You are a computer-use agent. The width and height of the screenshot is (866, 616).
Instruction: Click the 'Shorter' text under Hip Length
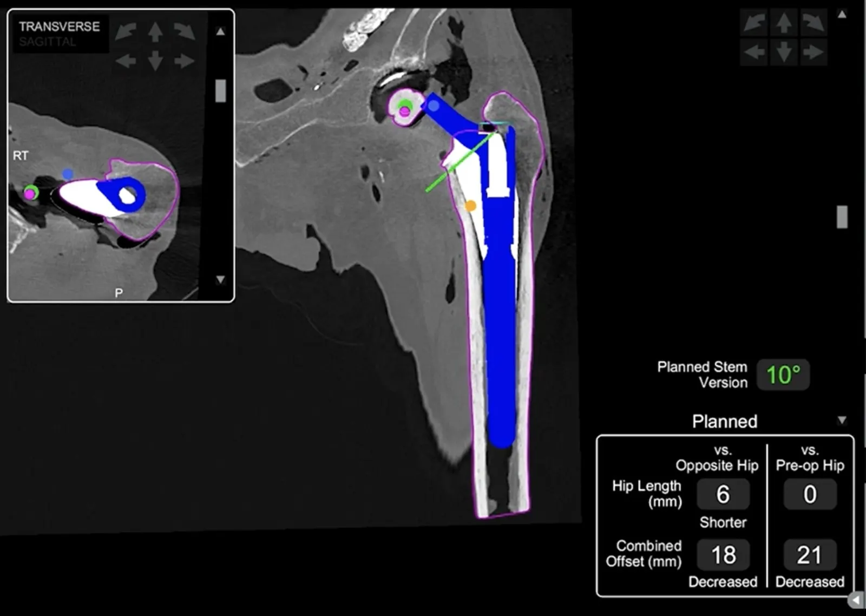click(x=723, y=522)
